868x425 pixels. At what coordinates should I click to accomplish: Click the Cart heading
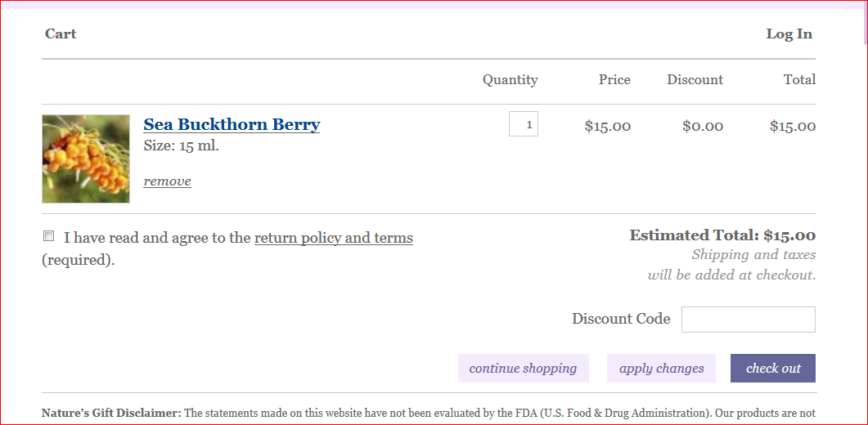tap(61, 34)
